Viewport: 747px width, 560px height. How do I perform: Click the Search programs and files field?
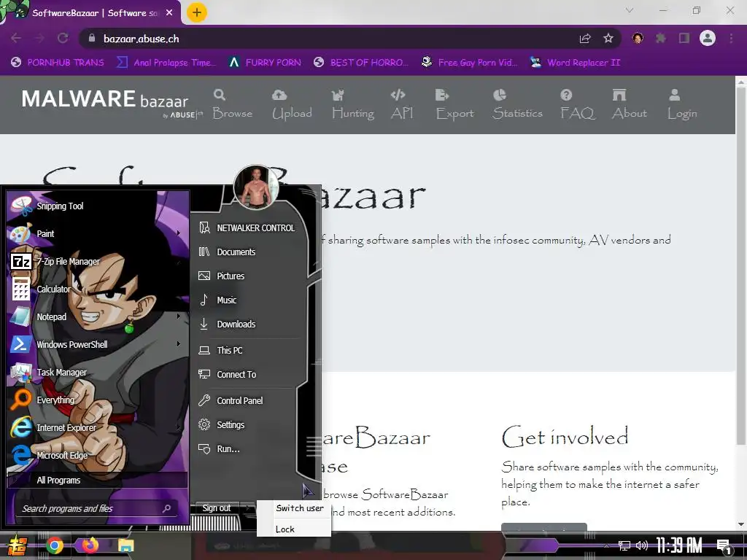(x=97, y=508)
